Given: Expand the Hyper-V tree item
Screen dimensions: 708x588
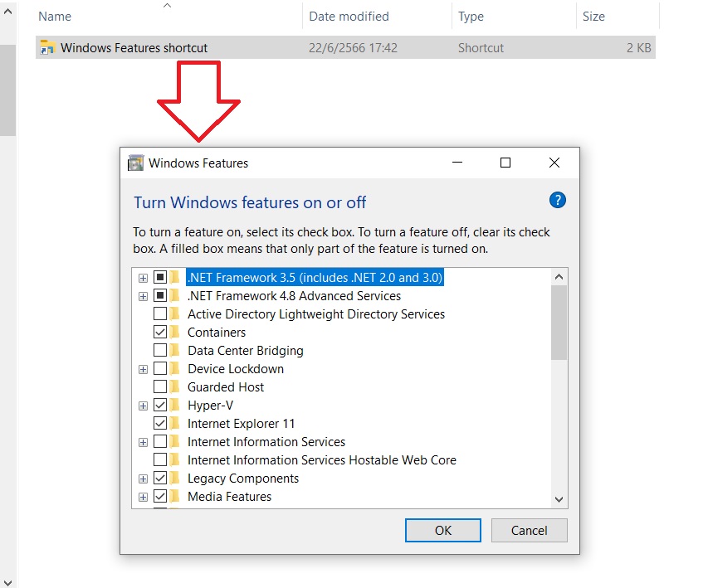Looking at the screenshot, I should 143,405.
